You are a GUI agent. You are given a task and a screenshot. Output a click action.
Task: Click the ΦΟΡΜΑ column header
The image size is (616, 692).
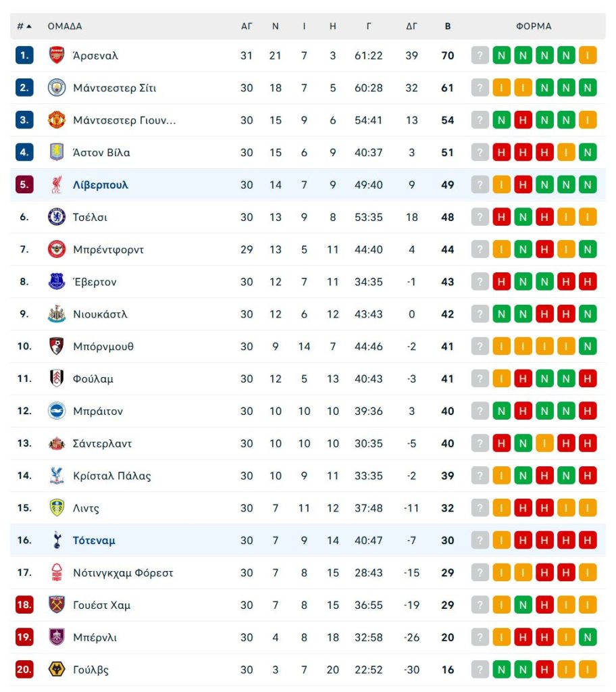click(534, 26)
